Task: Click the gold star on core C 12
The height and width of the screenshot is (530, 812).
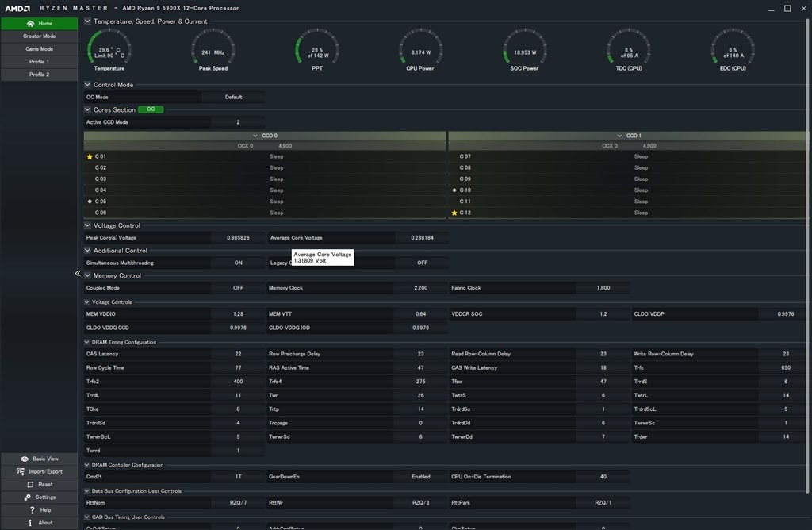Action: pyautogui.click(x=454, y=213)
